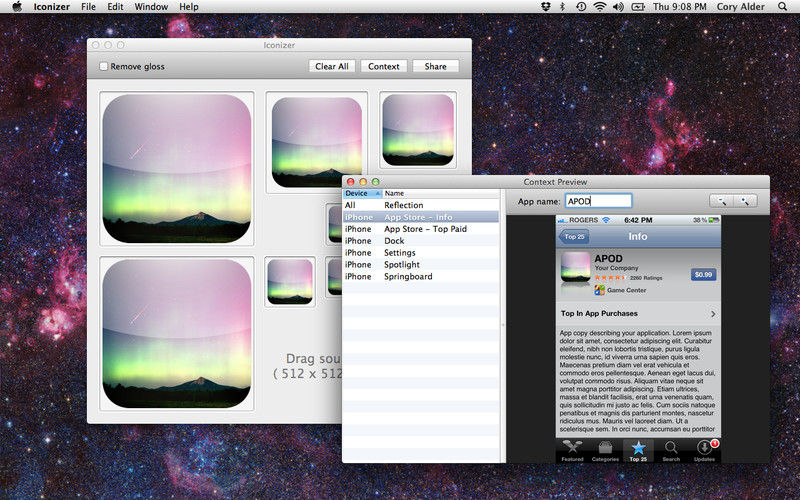Image resolution: width=800 pixels, height=500 pixels.
Task: Open the File menu
Action: tap(88, 7)
